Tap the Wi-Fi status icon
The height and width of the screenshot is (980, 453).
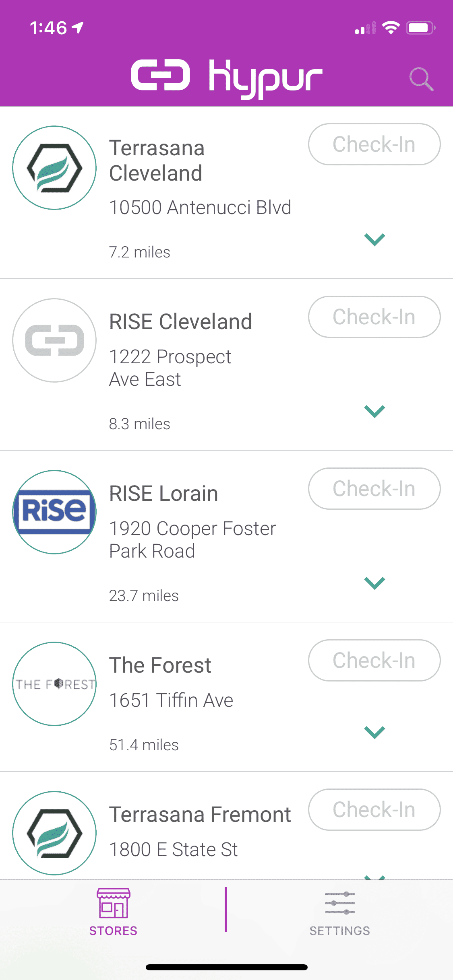click(x=391, y=28)
